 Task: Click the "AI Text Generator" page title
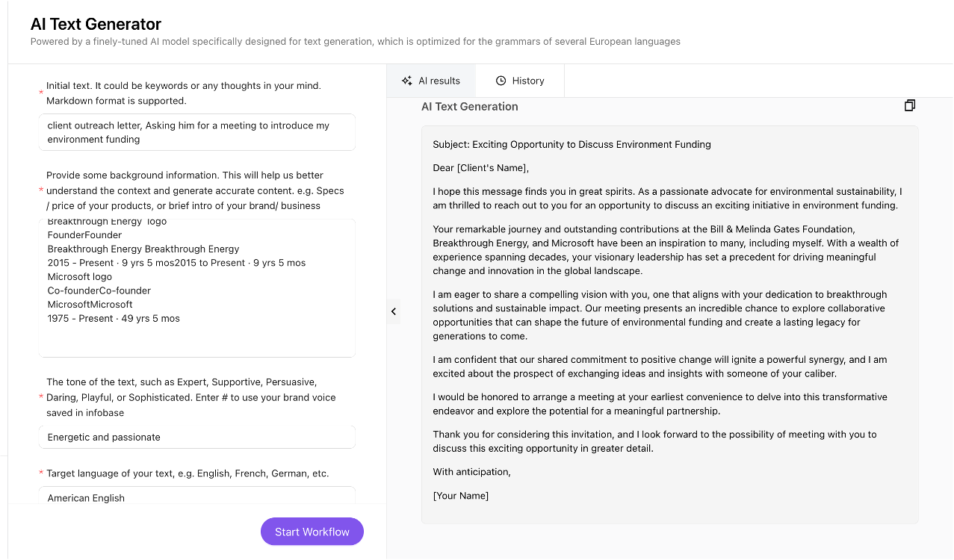pyautogui.click(x=96, y=25)
